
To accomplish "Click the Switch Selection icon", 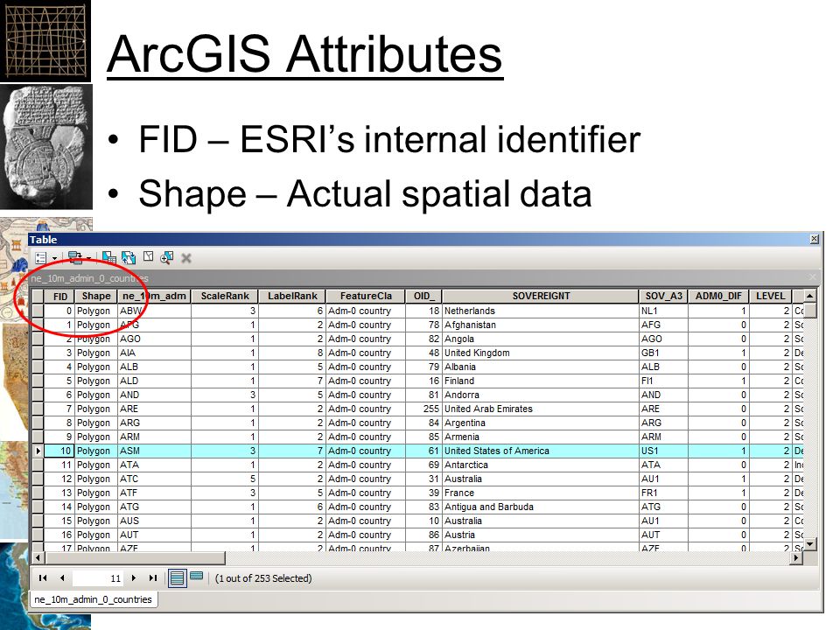I will point(129,258).
